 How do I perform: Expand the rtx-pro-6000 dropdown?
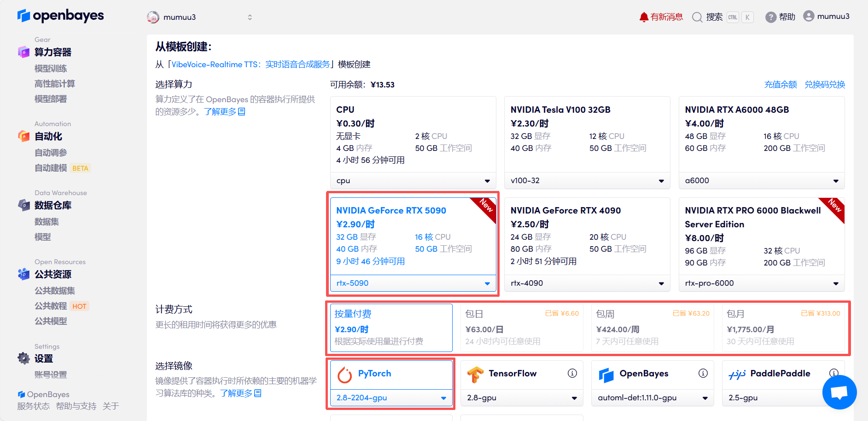[762, 283]
